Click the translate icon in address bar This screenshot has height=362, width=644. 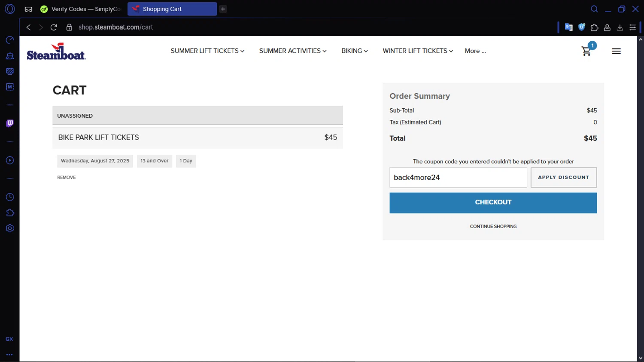[x=568, y=27]
